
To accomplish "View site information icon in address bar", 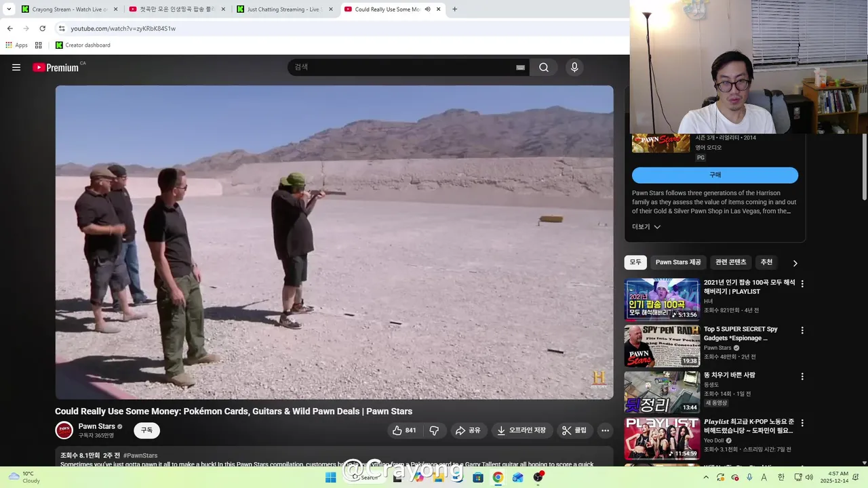I will click(62, 28).
